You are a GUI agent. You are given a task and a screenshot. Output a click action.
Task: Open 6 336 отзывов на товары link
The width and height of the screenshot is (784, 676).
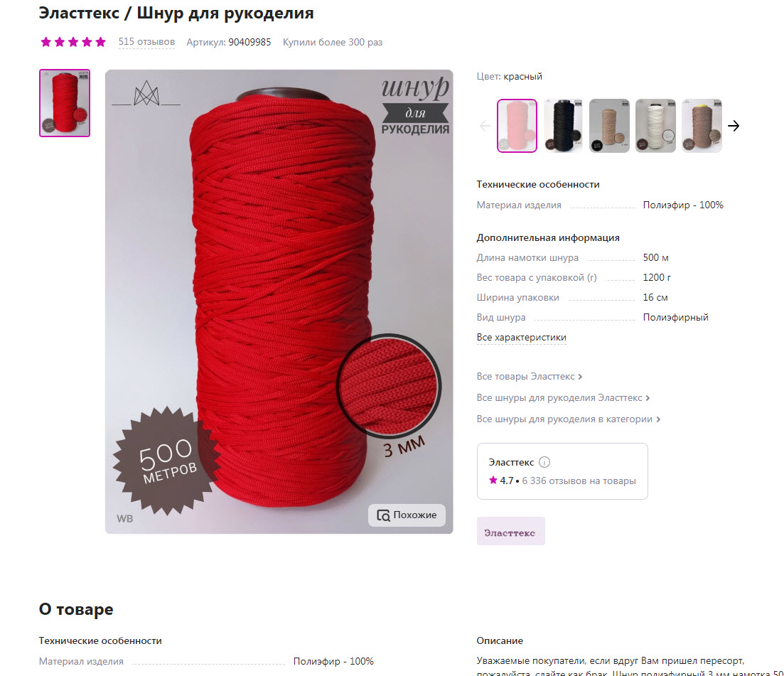579,481
